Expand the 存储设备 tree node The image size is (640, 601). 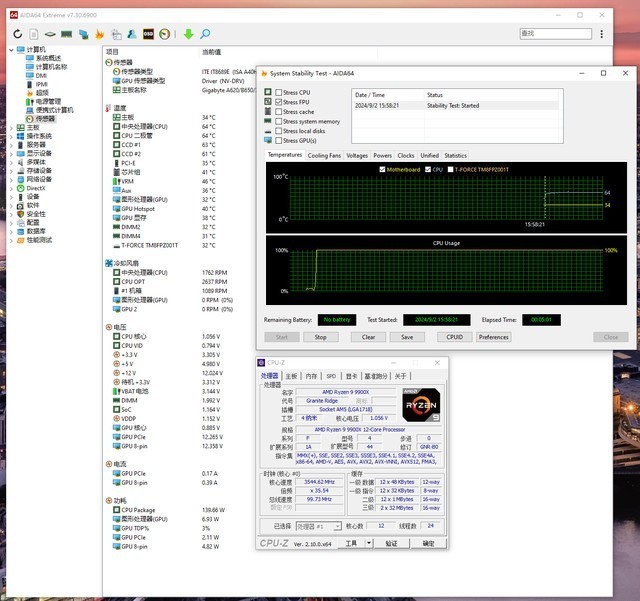[11, 171]
